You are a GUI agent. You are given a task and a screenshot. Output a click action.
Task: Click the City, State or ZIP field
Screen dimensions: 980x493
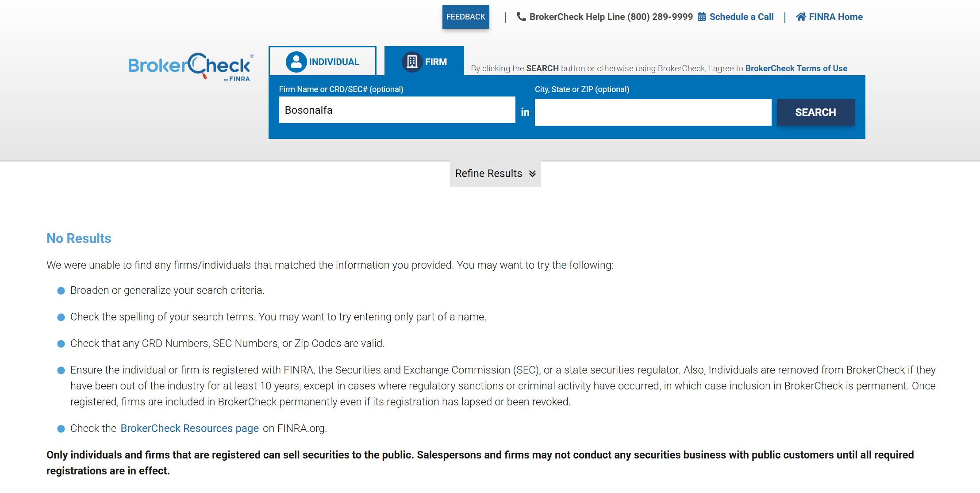point(653,112)
